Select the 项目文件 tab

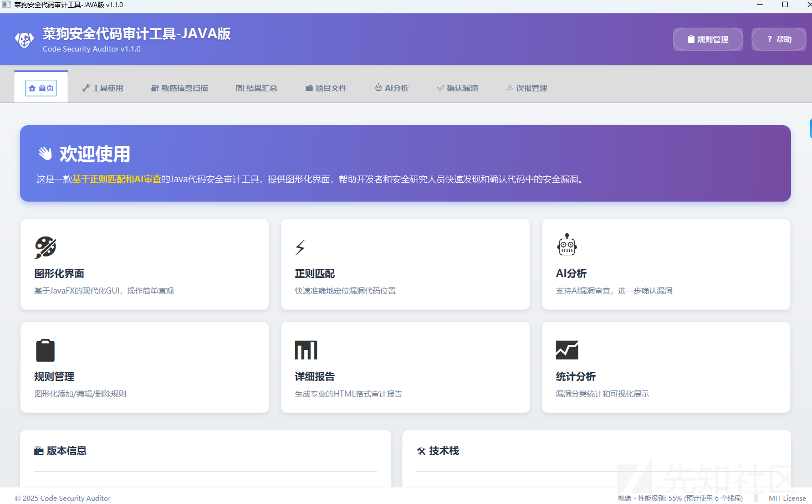[x=326, y=88]
